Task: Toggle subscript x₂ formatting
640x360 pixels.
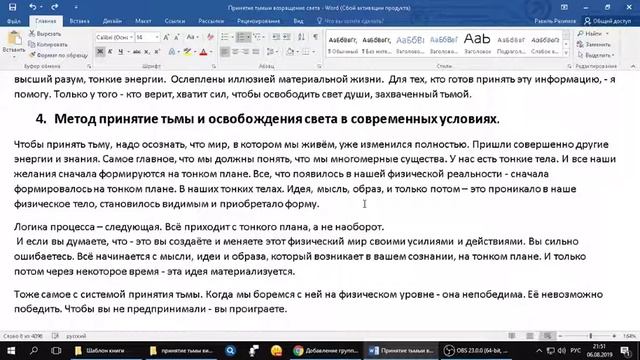Action: 147,52
